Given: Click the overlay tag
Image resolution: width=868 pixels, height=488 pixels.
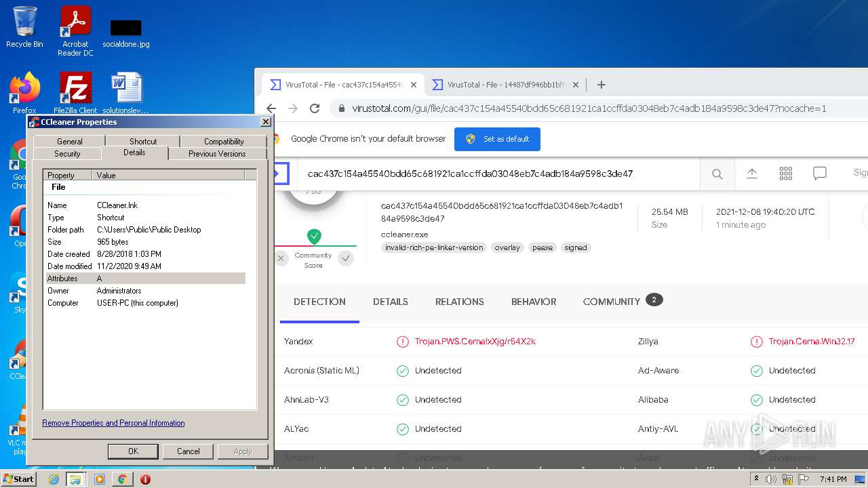Looking at the screenshot, I should tap(507, 247).
